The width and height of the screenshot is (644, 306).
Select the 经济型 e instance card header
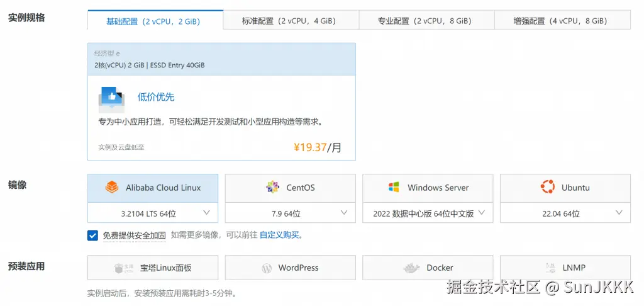(x=221, y=59)
